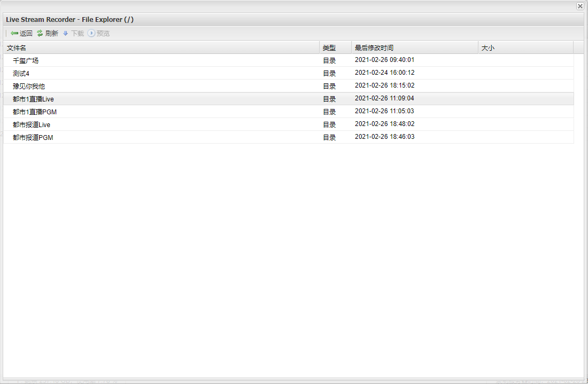
Task: Sort by 大小 column header
Action: pos(488,48)
